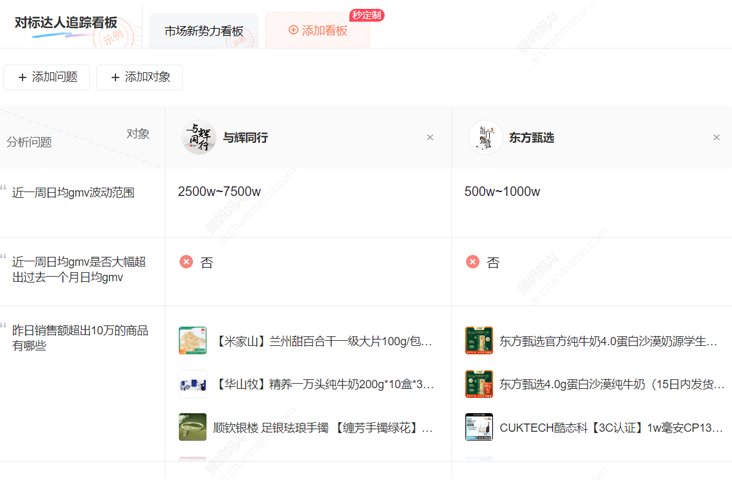Open 东方甄选 avatar image

tap(486, 137)
